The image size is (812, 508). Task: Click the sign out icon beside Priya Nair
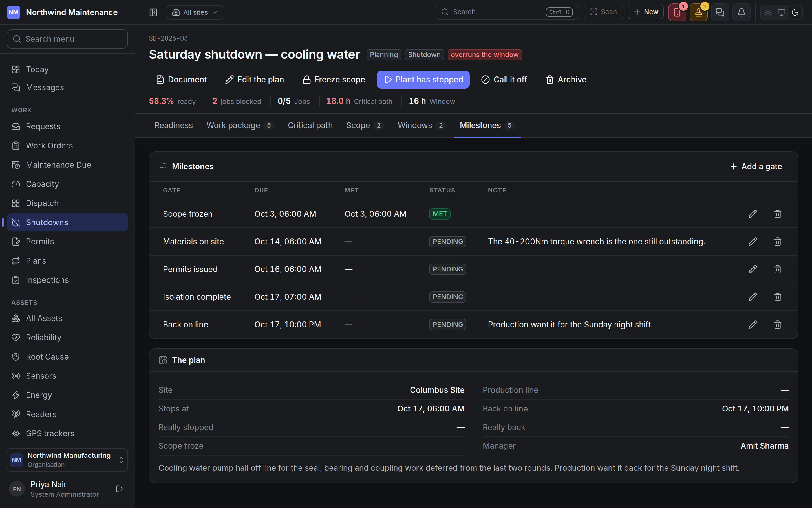point(120,489)
